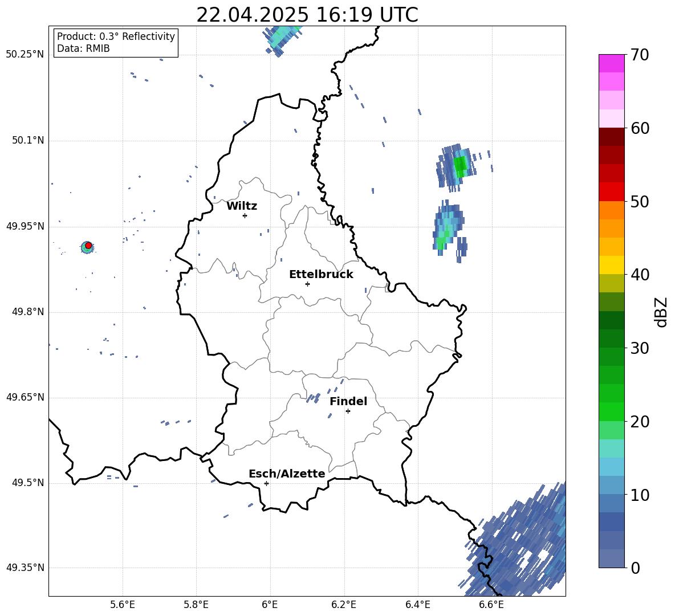This screenshot has width=675, height=616.
Task: Click the colorbar label 70
Action: point(640,55)
